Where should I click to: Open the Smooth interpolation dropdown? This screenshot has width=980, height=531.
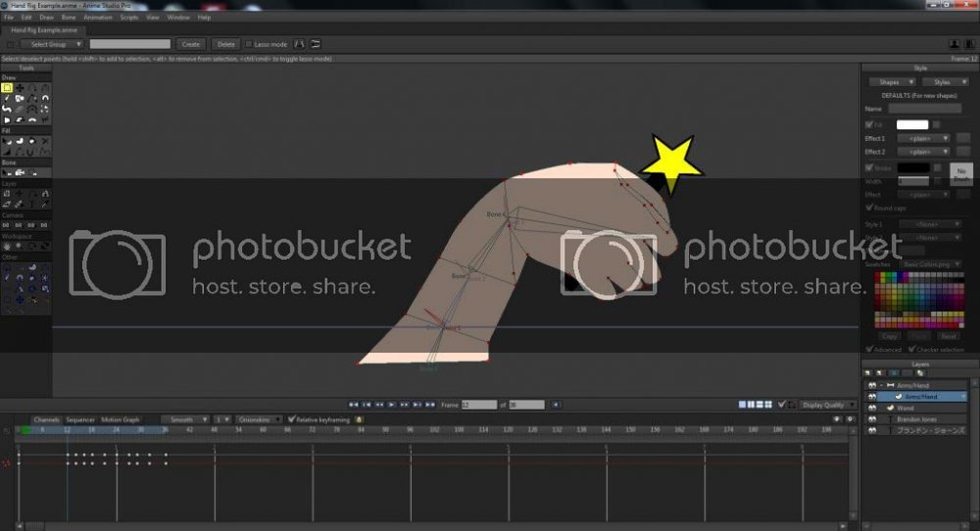coord(183,419)
